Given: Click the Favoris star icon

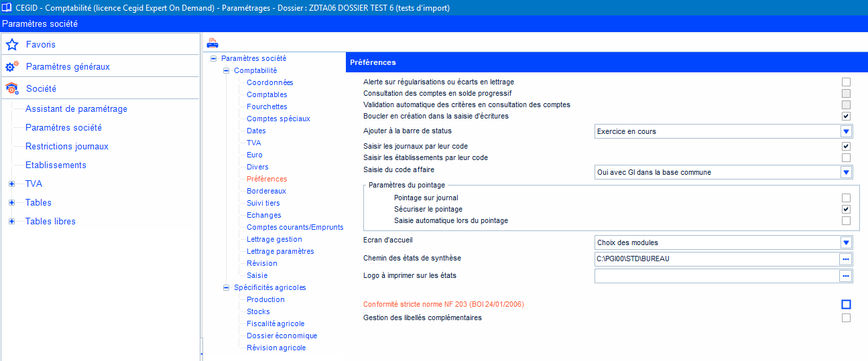Looking at the screenshot, I should pyautogui.click(x=11, y=45).
